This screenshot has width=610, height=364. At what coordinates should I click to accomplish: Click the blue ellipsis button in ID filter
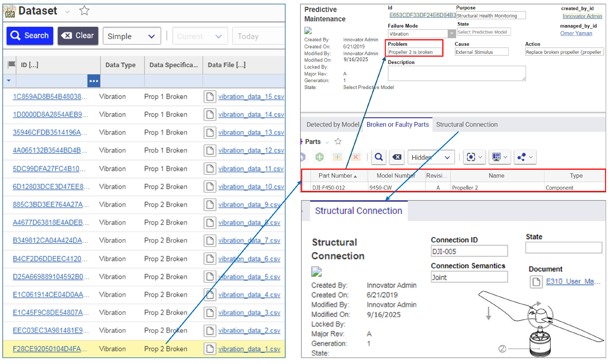coord(94,81)
